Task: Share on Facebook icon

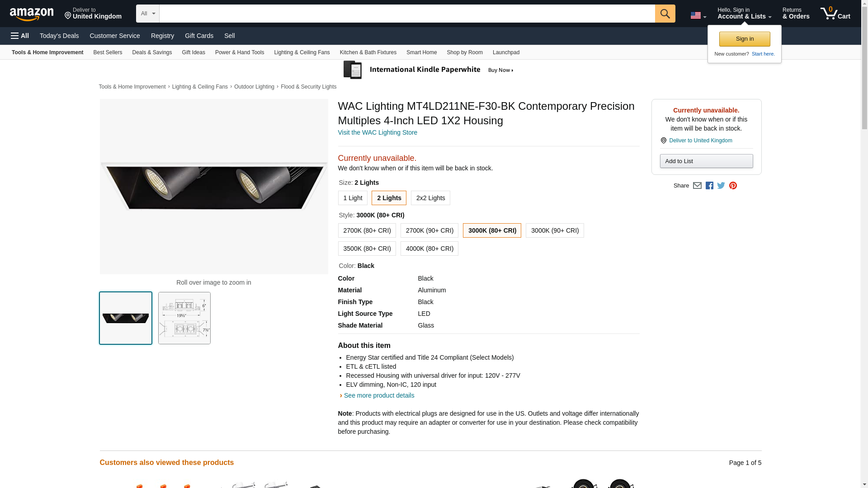Action: click(709, 186)
